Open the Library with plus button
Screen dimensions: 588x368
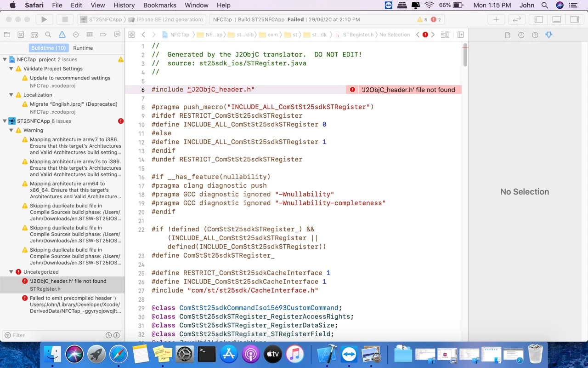pos(496,19)
